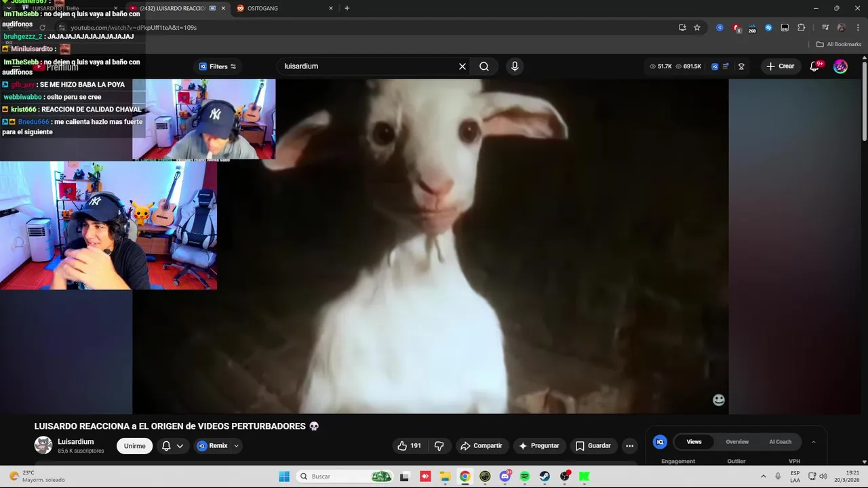
Task: Click the video title LUISARDO REACCIONA text
Action: [x=176, y=426]
